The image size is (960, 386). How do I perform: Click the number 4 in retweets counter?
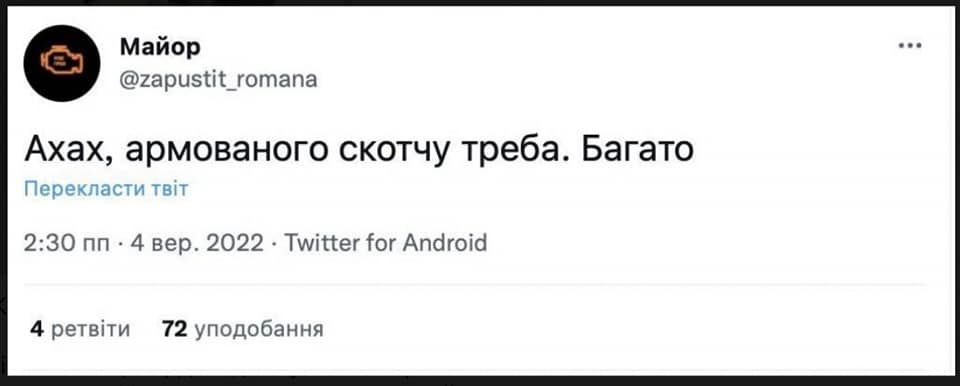coord(37,329)
